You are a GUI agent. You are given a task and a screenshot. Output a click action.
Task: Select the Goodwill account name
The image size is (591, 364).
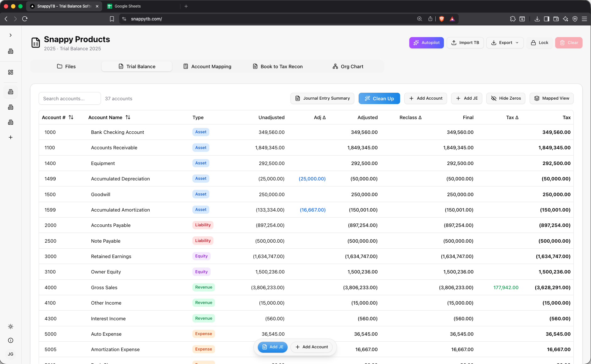[101, 195]
